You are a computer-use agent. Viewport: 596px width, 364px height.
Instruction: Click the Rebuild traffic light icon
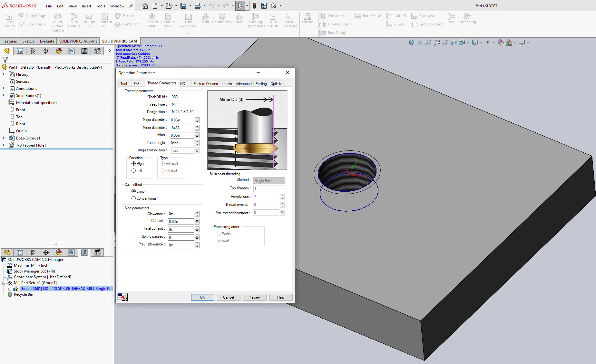pyautogui.click(x=254, y=6)
